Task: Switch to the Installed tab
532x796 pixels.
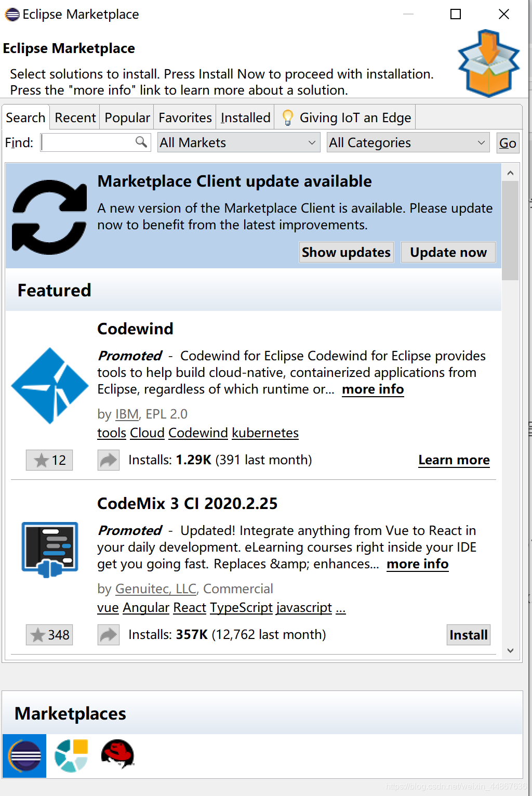Action: (x=245, y=118)
